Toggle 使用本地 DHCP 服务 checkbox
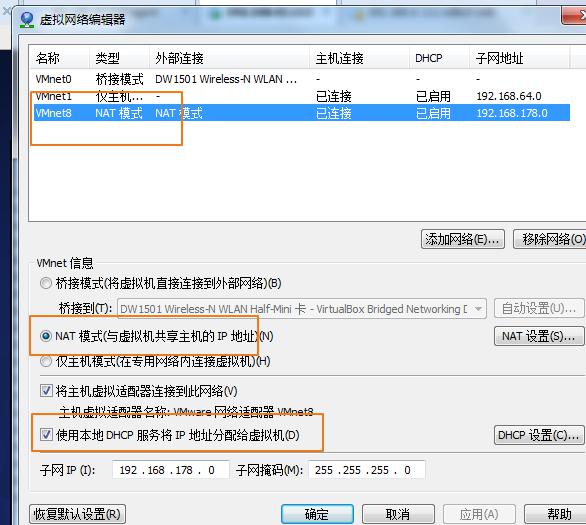The width and height of the screenshot is (586, 525). (46, 435)
